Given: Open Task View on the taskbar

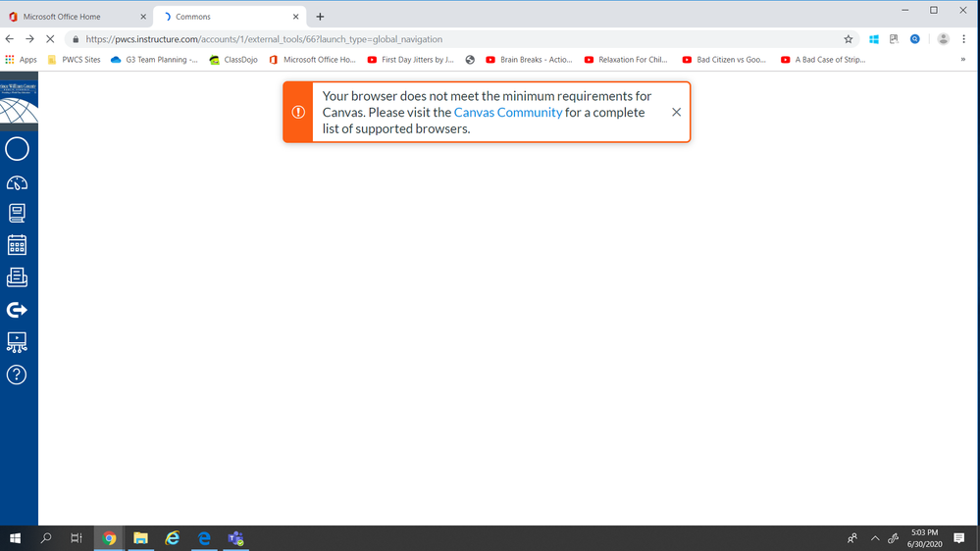Looking at the screenshot, I should pos(77,538).
